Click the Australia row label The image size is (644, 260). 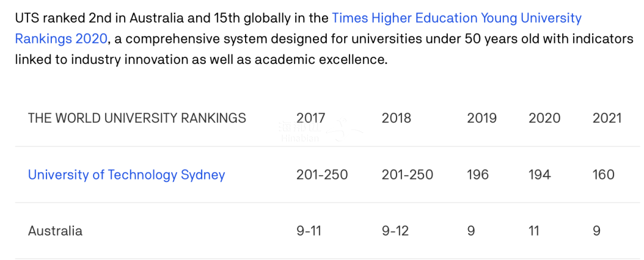[x=55, y=231]
